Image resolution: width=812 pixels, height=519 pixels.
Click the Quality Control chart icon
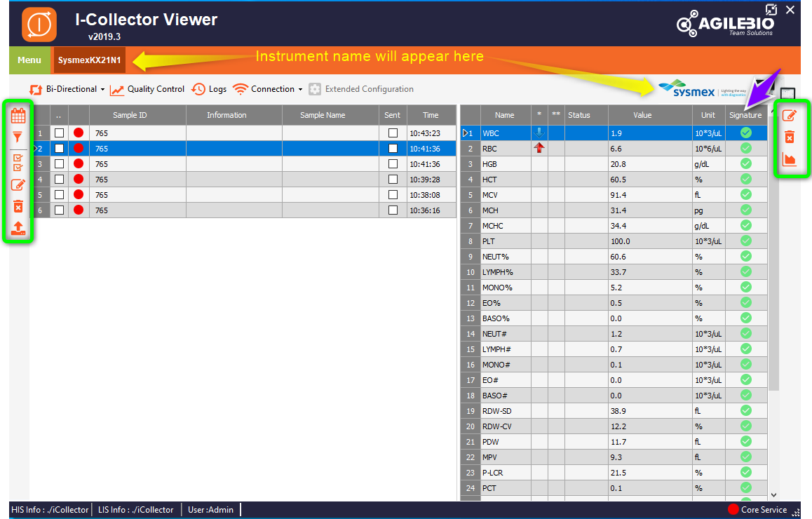tap(117, 90)
